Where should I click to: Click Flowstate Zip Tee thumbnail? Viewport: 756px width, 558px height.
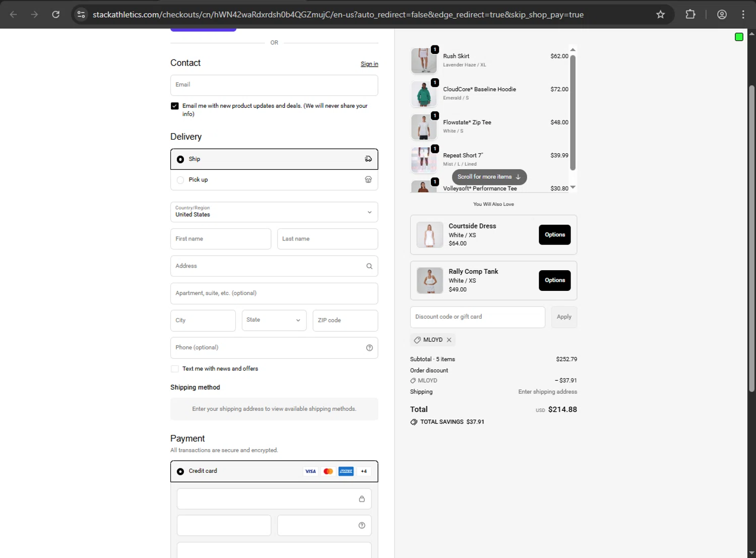click(x=424, y=127)
